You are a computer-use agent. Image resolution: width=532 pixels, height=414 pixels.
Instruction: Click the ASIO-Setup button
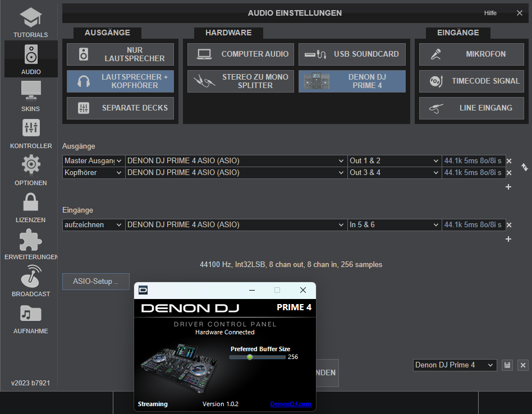tap(95, 282)
